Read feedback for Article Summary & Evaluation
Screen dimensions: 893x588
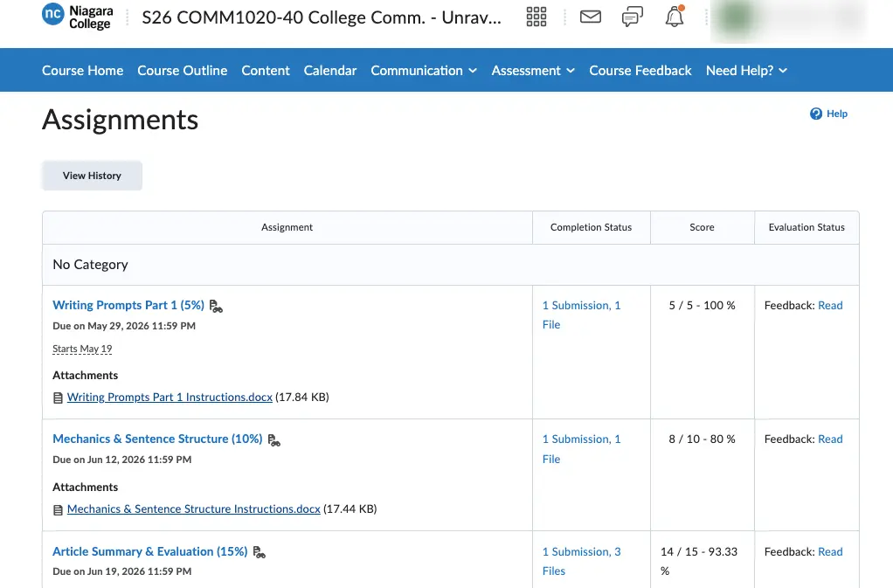click(x=830, y=551)
